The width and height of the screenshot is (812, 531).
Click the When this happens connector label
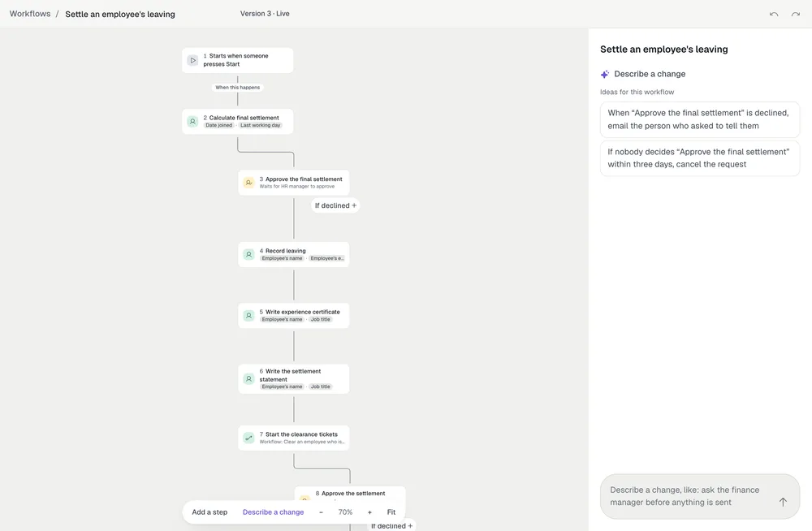click(238, 87)
